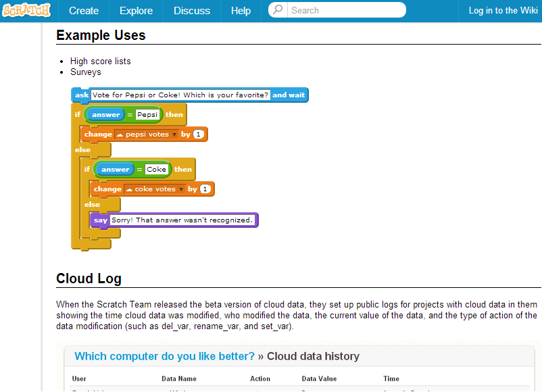This screenshot has width=542, height=392.
Task: Click the 'Coke' value field
Action: point(156,169)
